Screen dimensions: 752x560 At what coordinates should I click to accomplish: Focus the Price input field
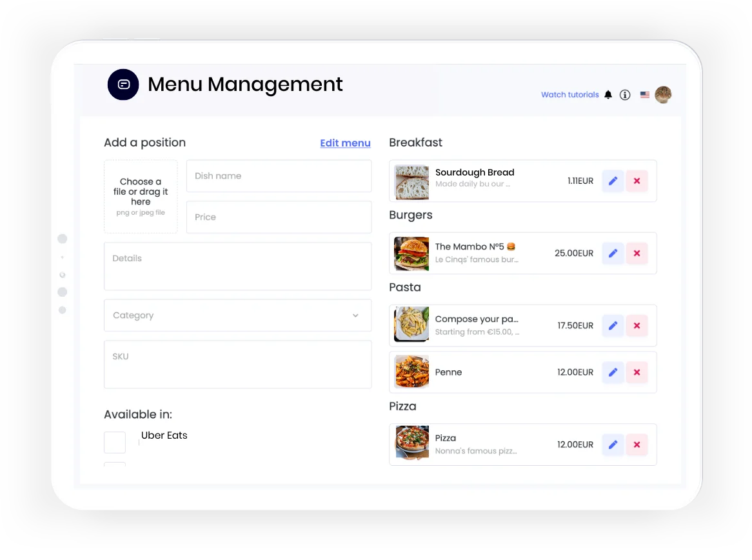coord(279,217)
